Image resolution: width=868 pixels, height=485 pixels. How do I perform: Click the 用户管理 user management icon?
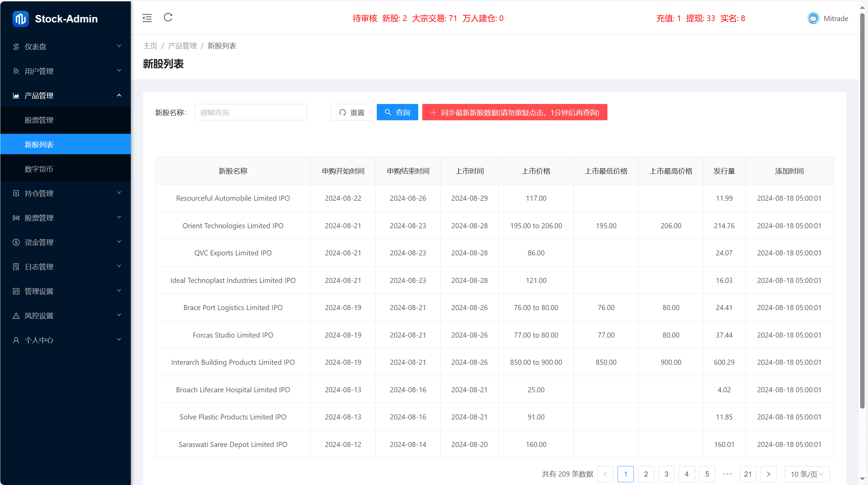16,71
